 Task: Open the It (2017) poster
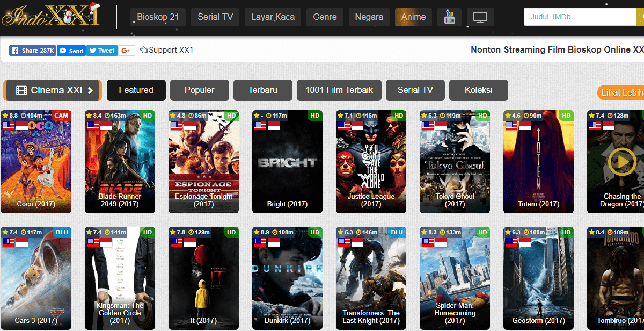pyautogui.click(x=203, y=279)
